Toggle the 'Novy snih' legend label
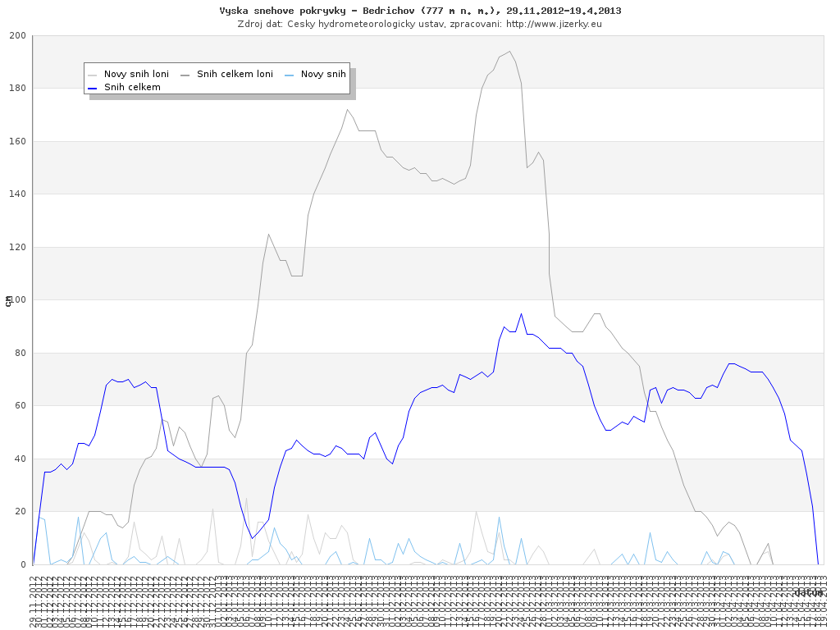The image size is (840, 630). 323,74
